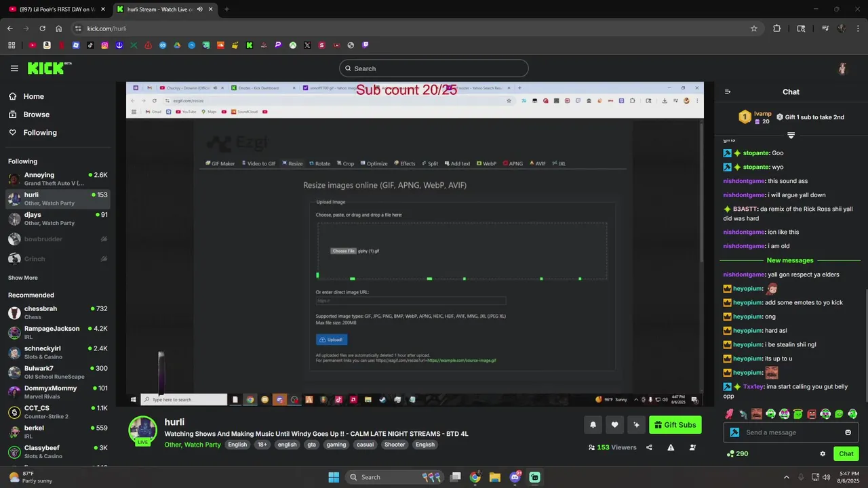Go to Home in Kick sidebar
Image resolution: width=868 pixels, height=488 pixels.
coord(33,96)
